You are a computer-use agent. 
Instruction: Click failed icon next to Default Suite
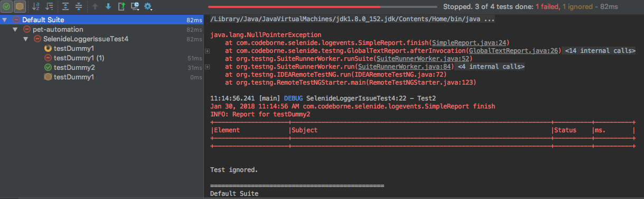16,20
